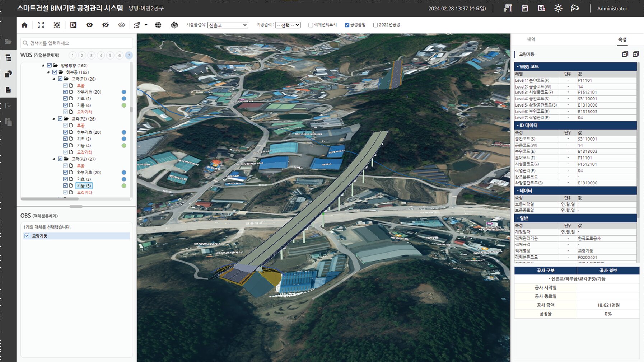Screen dimensions: 644x362
Task: Open the 이정검색 selection dropdown
Action: pyautogui.click(x=287, y=25)
